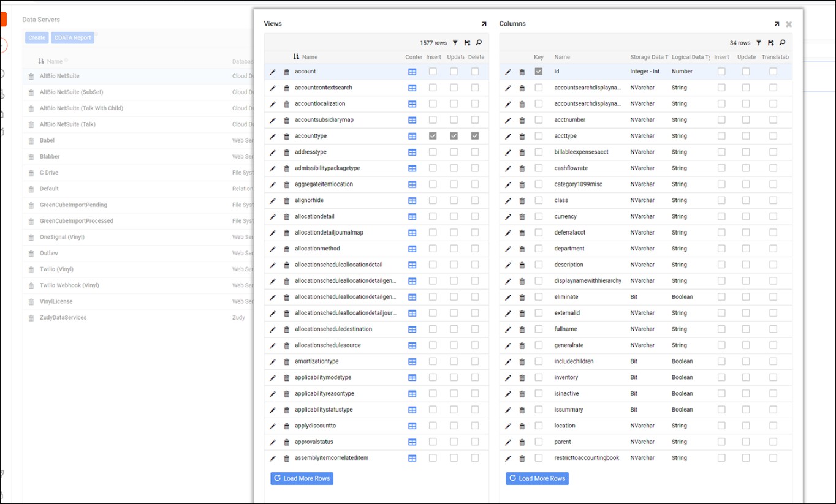Click the filter icon in Views panel
Screen dimensions: 836x504
(455, 43)
